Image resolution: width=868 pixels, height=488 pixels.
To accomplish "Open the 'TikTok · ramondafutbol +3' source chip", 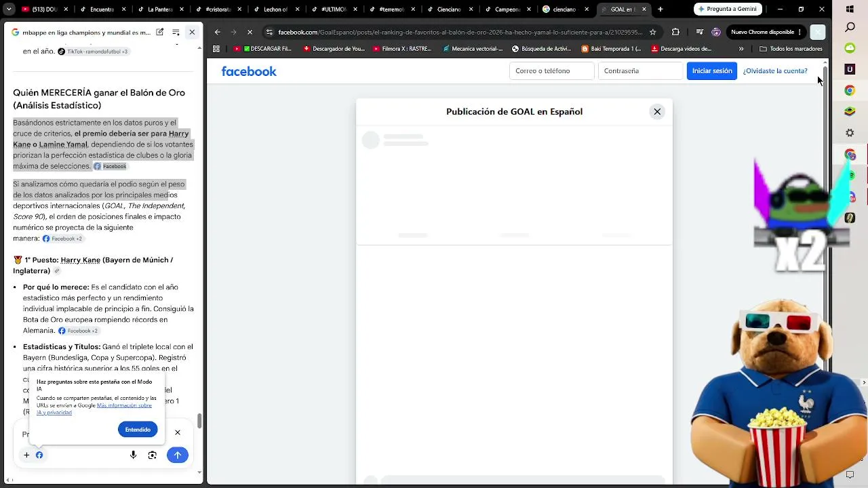I will click(93, 52).
